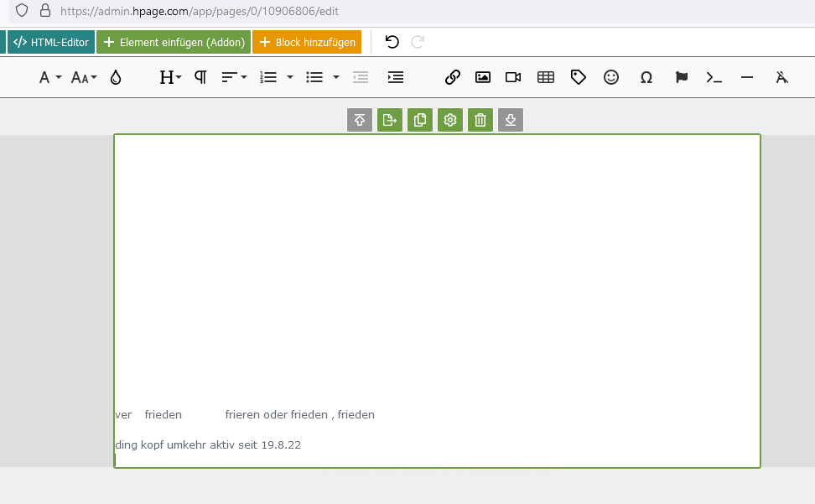Increase the indent
The width and height of the screenshot is (815, 504).
click(396, 77)
